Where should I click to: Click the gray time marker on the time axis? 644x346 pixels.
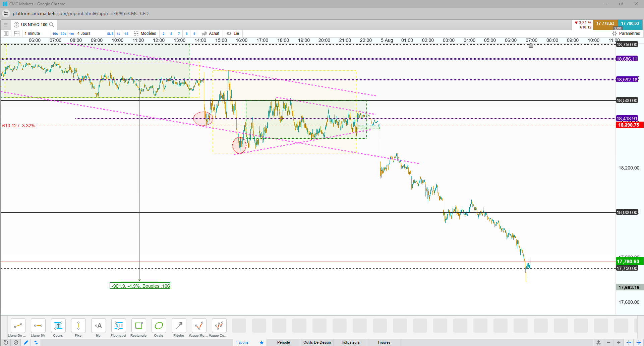pos(531,45)
